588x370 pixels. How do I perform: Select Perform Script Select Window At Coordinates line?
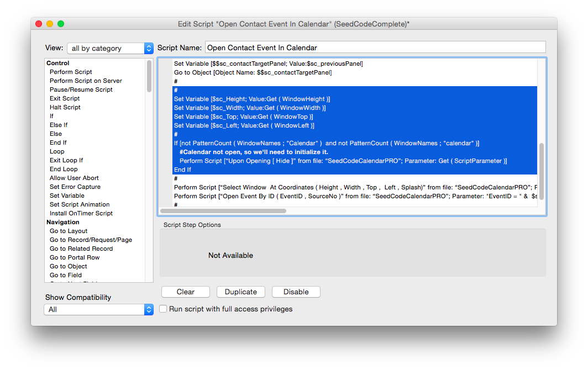[x=355, y=187]
